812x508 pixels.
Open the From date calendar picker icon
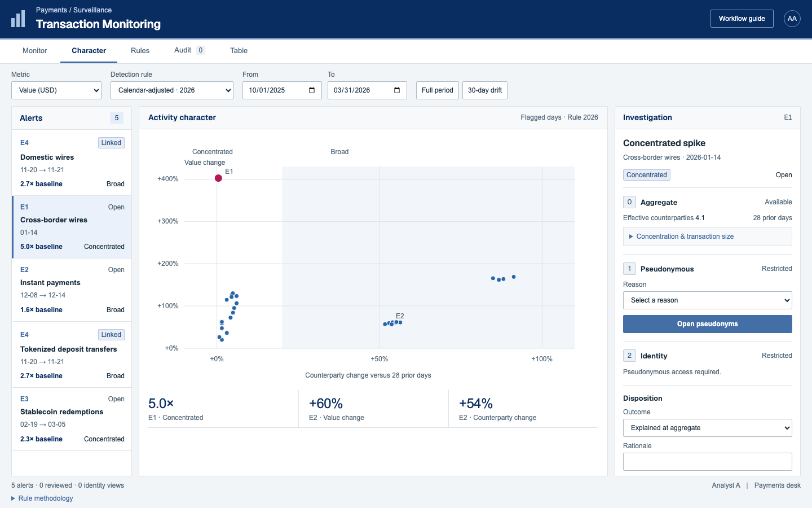(312, 90)
